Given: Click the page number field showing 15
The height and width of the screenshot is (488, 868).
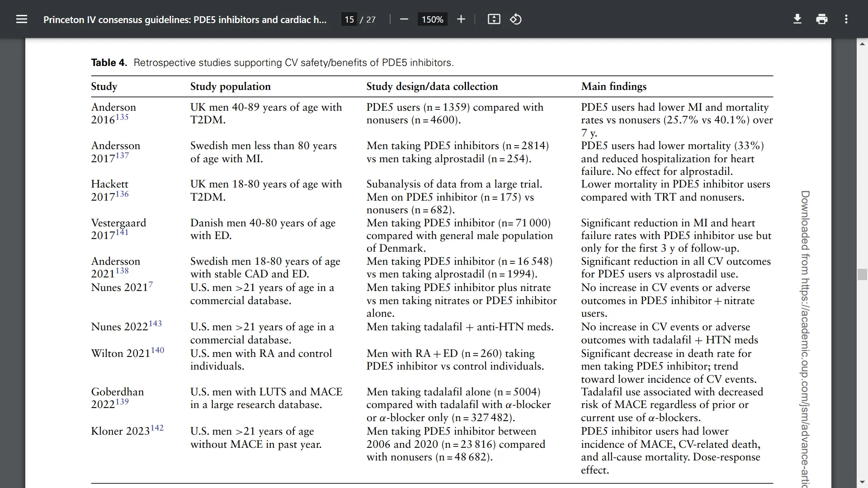Looking at the screenshot, I should 349,19.
